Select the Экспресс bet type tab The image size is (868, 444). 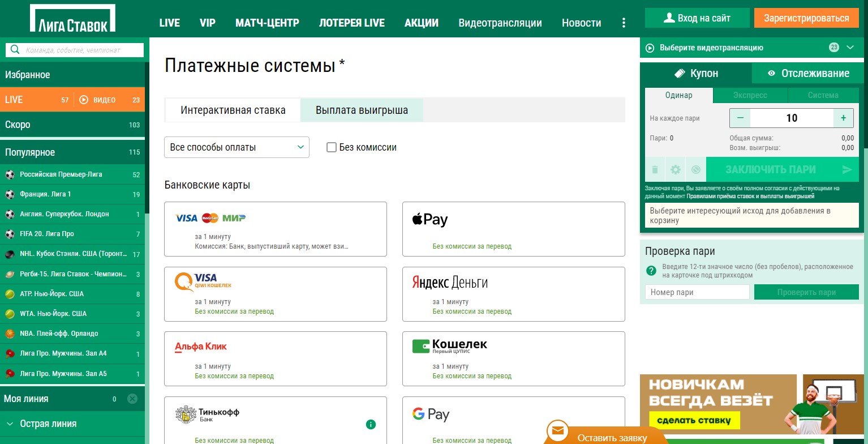pyautogui.click(x=750, y=95)
